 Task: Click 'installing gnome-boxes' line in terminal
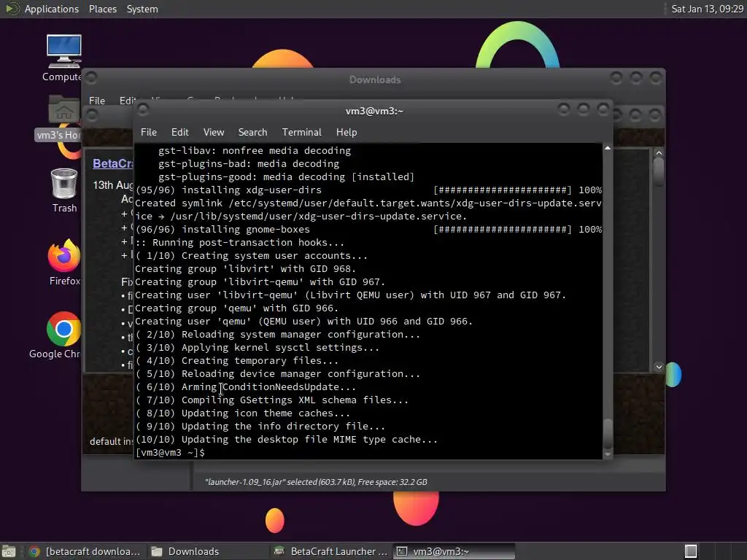click(368, 230)
